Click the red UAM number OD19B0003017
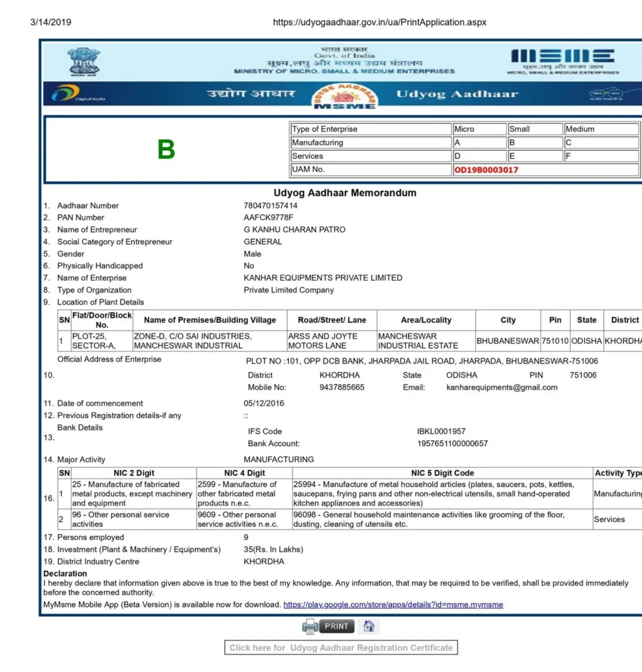 [x=486, y=170]
